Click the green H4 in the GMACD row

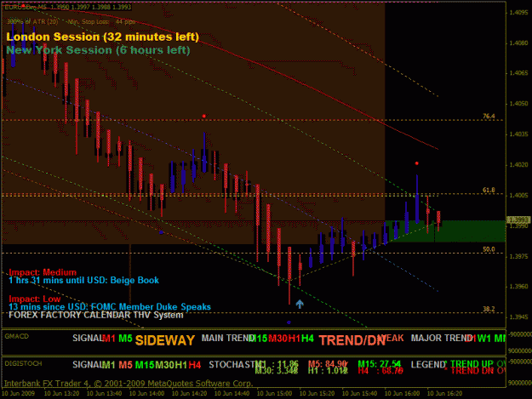[x=307, y=339]
